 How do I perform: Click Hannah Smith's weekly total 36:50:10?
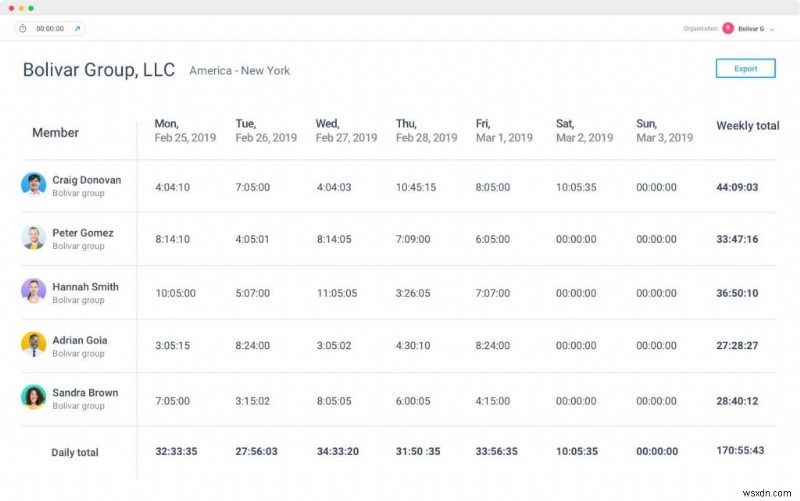point(737,293)
